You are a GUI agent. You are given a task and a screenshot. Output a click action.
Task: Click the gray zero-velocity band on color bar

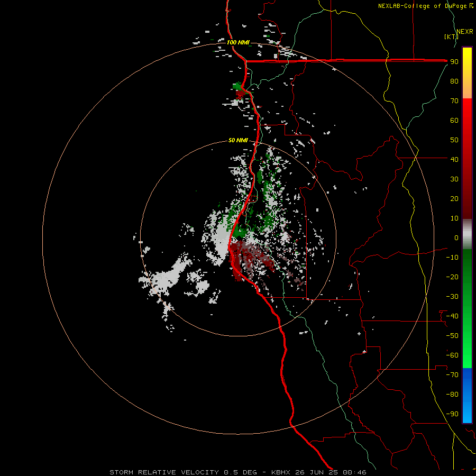pos(467,234)
